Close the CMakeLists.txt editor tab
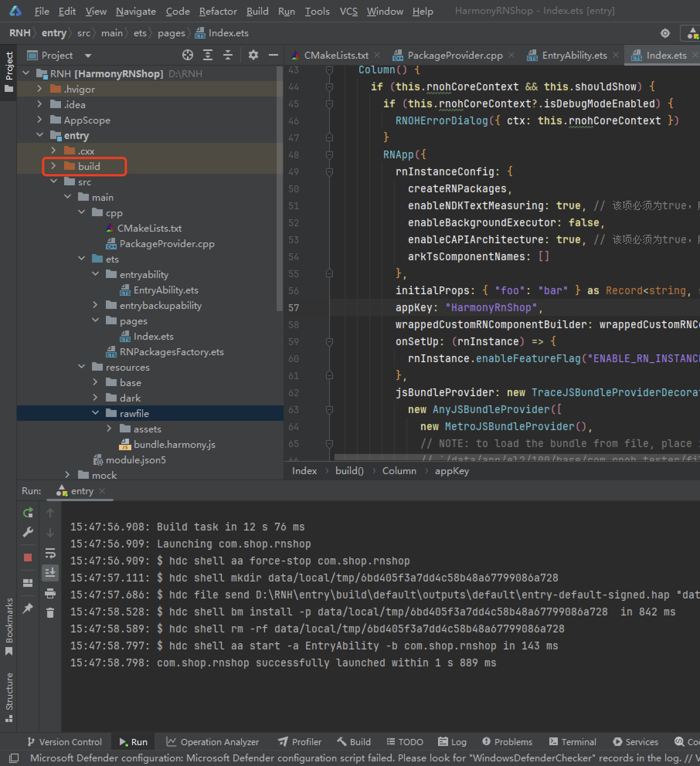 click(377, 55)
